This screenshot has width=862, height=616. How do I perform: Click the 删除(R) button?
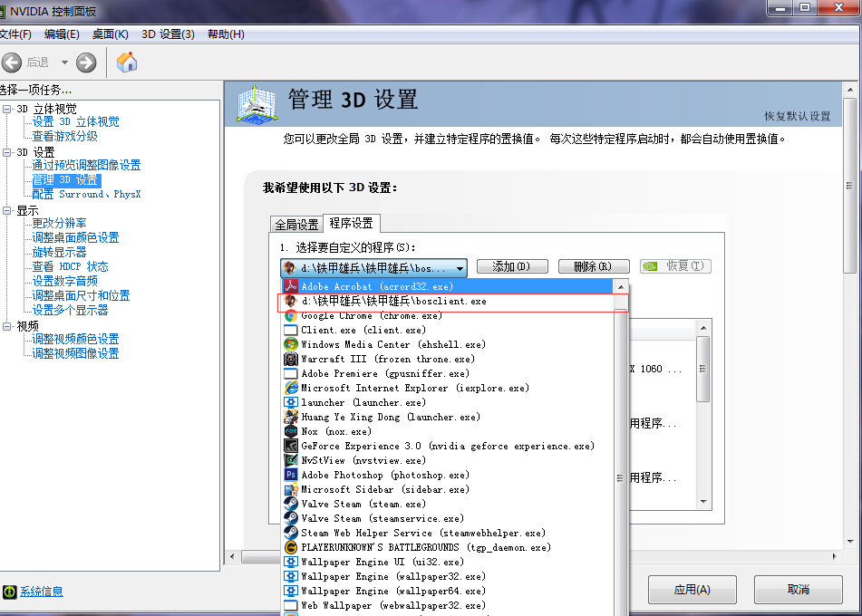tap(593, 266)
